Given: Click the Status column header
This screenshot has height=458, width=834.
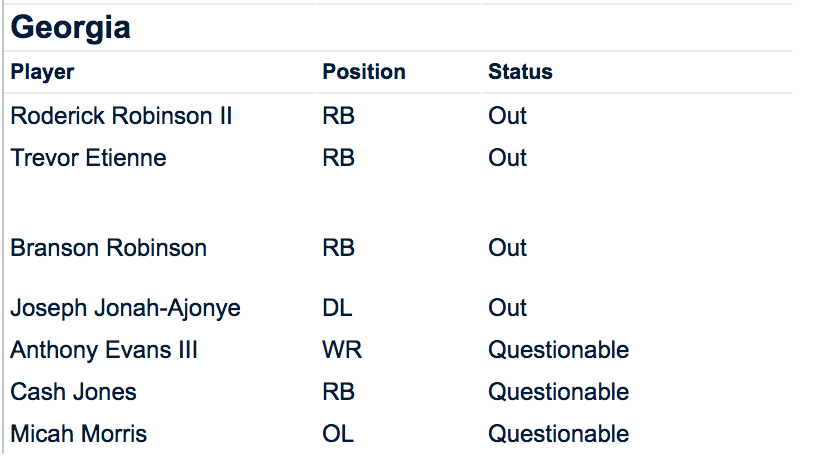Looking at the screenshot, I should pos(520,72).
